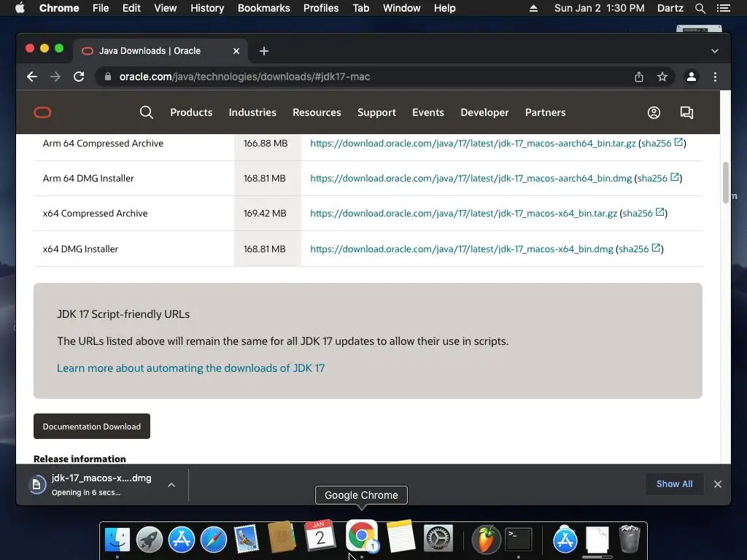Click Google Chrome icon in Dock
747x560 pixels.
coord(362,535)
